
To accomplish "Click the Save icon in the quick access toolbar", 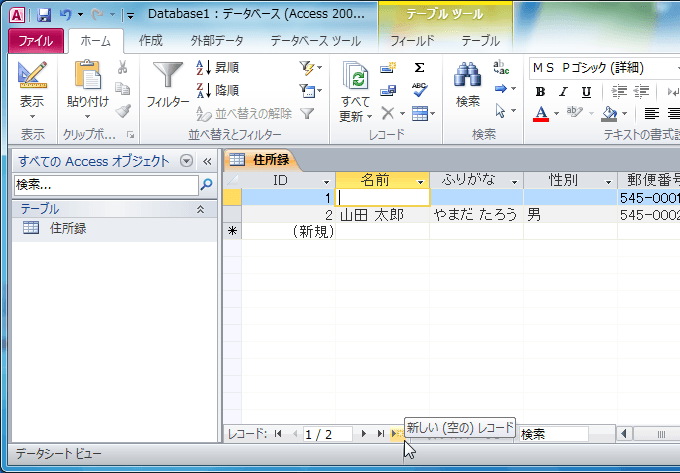I will [44, 15].
